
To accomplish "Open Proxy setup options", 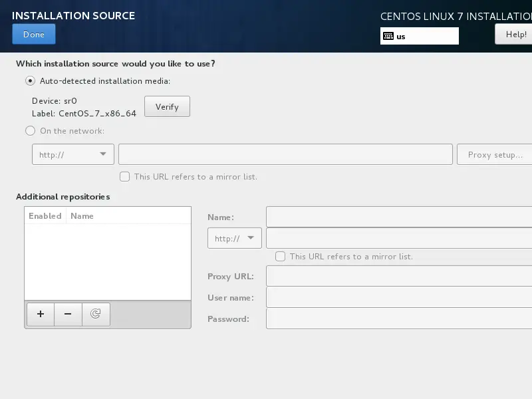I will [495, 155].
